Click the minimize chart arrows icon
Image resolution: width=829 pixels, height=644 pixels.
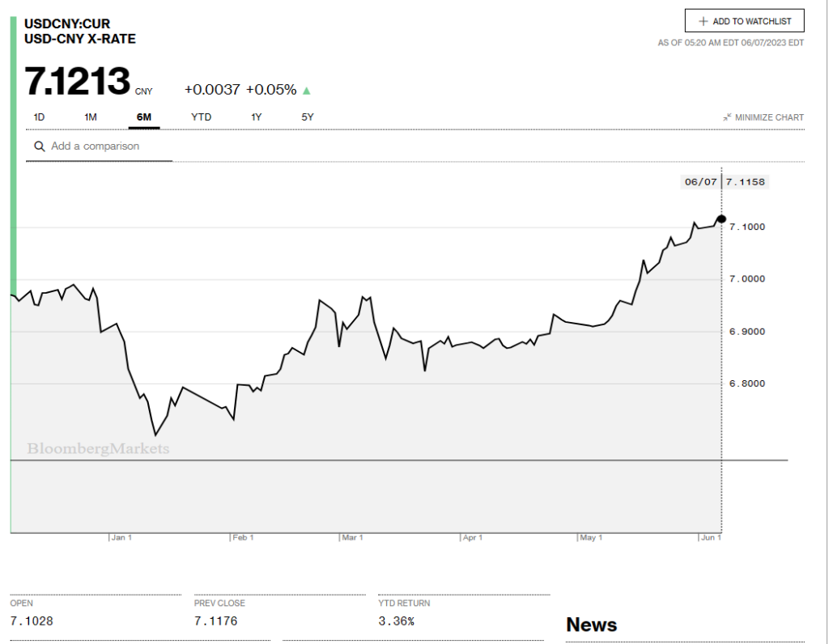tap(727, 117)
